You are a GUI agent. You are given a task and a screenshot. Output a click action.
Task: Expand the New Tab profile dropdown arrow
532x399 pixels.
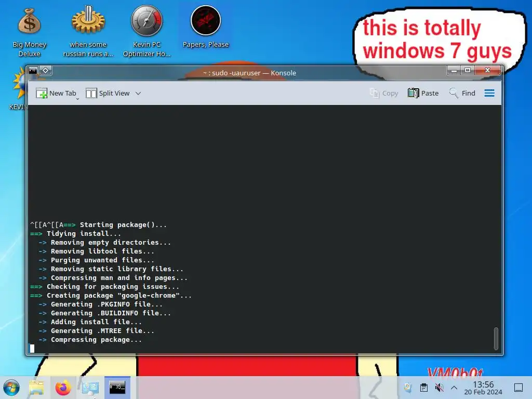coord(77,99)
